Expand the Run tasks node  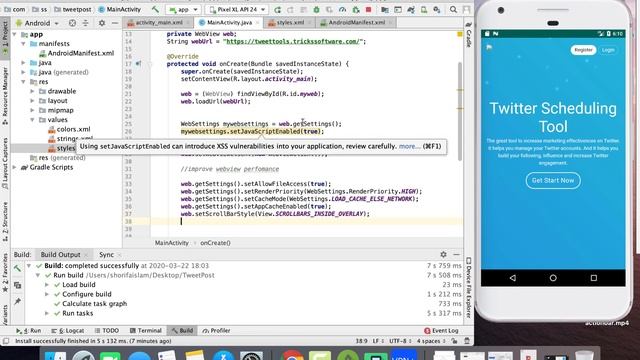(x=47, y=313)
